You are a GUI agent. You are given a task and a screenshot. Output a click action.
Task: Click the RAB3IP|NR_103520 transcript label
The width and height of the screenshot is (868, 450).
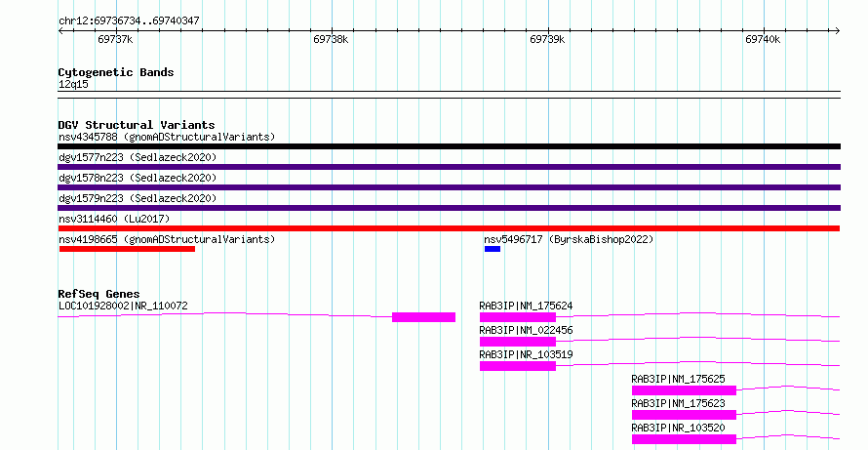678,428
